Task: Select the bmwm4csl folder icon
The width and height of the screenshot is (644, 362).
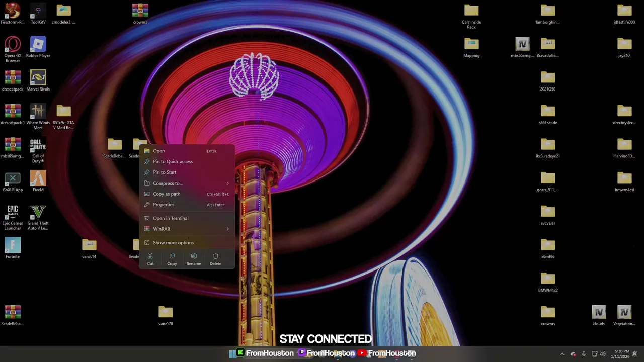Action: (624, 182)
